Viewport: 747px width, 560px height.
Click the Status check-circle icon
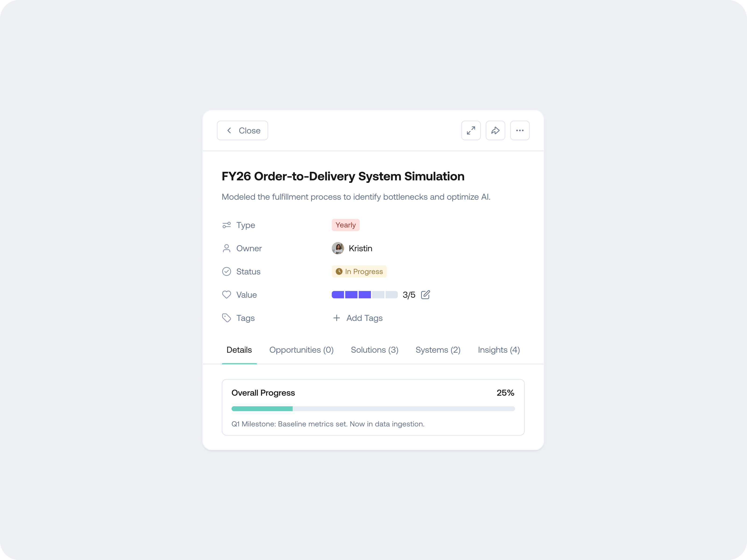[x=227, y=271]
